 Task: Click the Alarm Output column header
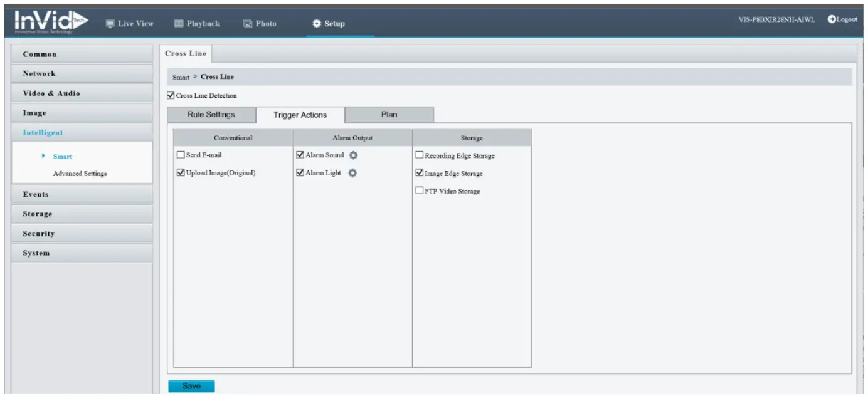pos(352,138)
